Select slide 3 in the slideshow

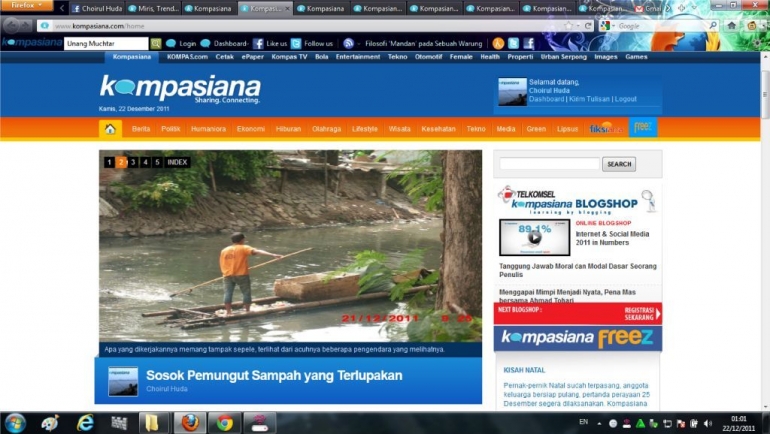tap(133, 162)
